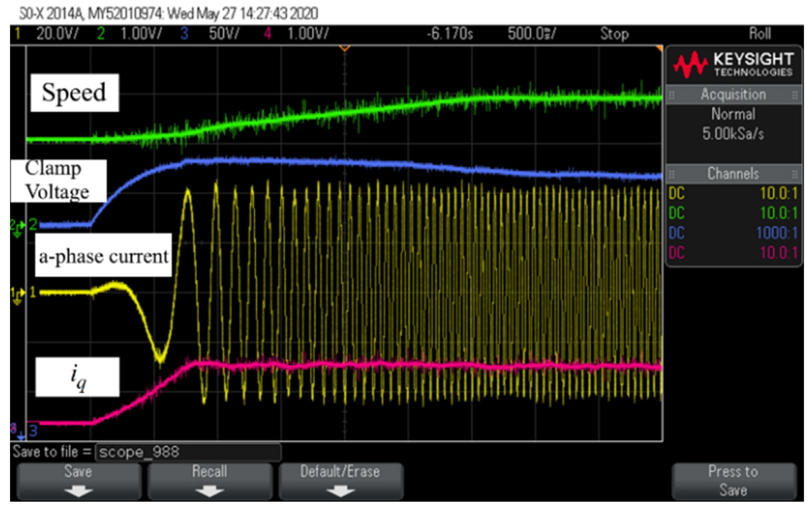Click the Acquisition panel header
Viewport: 812px width, 512px height.
point(733,95)
